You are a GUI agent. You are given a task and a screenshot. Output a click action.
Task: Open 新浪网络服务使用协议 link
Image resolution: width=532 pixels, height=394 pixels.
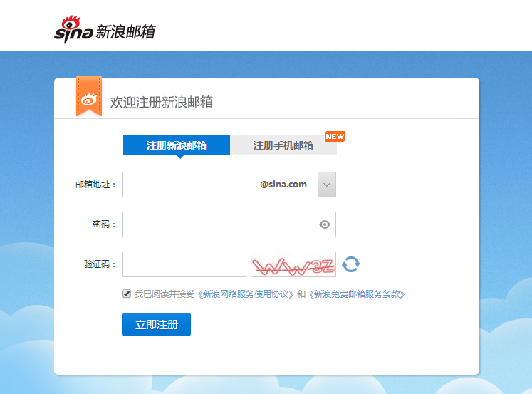[246, 294]
